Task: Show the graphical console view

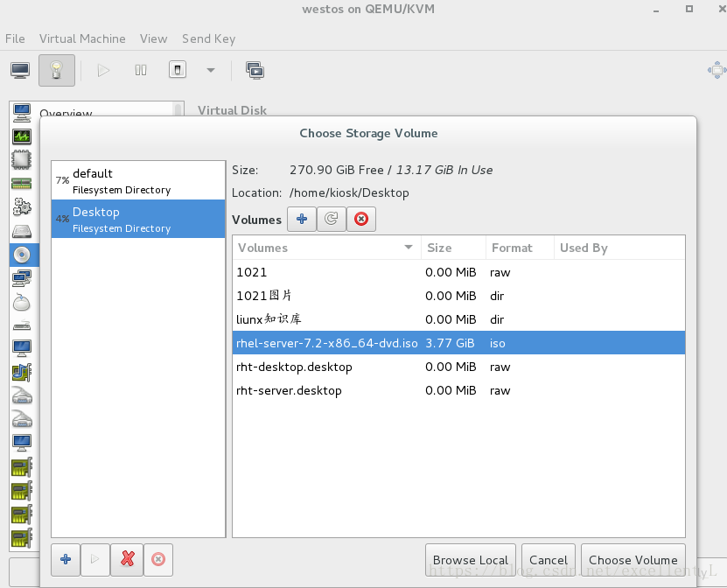Action: click(20, 71)
